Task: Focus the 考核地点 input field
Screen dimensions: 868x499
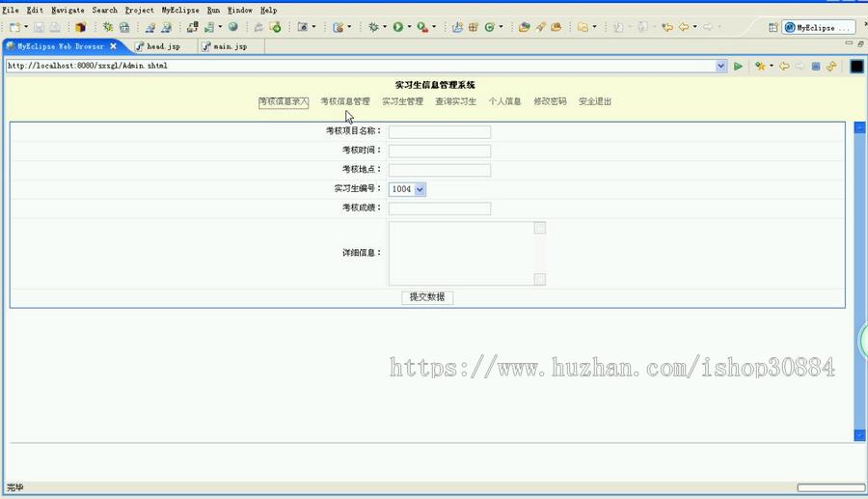Action: [440, 170]
